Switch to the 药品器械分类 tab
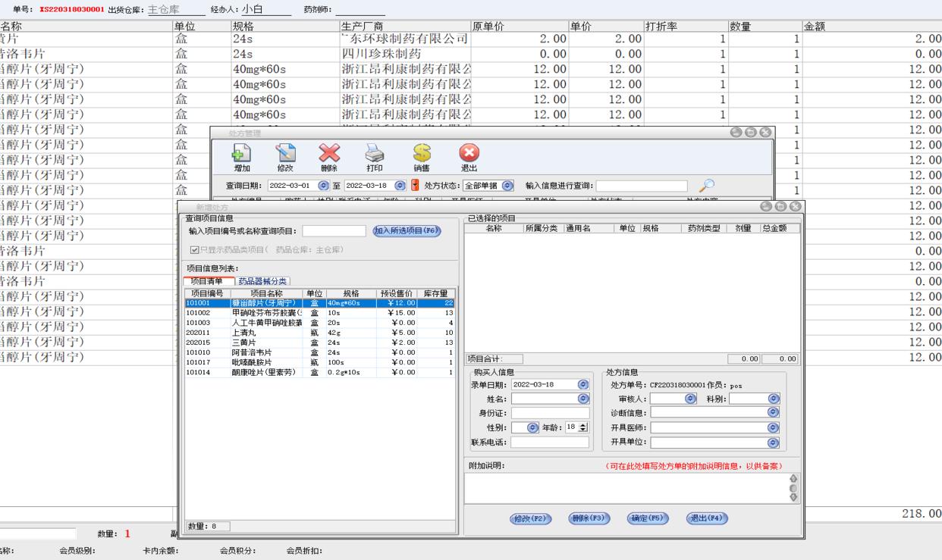Image resolution: width=942 pixels, height=560 pixels. [x=262, y=281]
